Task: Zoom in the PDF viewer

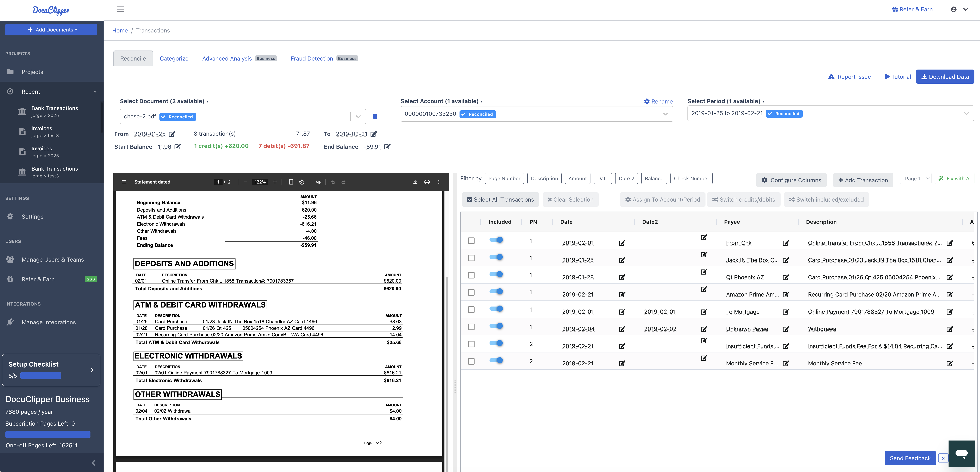Action: click(275, 182)
